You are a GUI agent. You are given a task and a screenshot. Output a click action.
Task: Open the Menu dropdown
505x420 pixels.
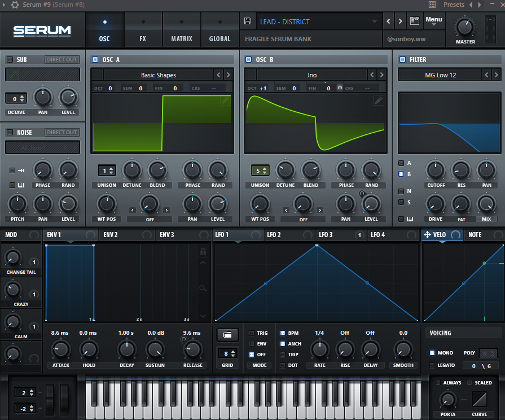pyautogui.click(x=434, y=21)
